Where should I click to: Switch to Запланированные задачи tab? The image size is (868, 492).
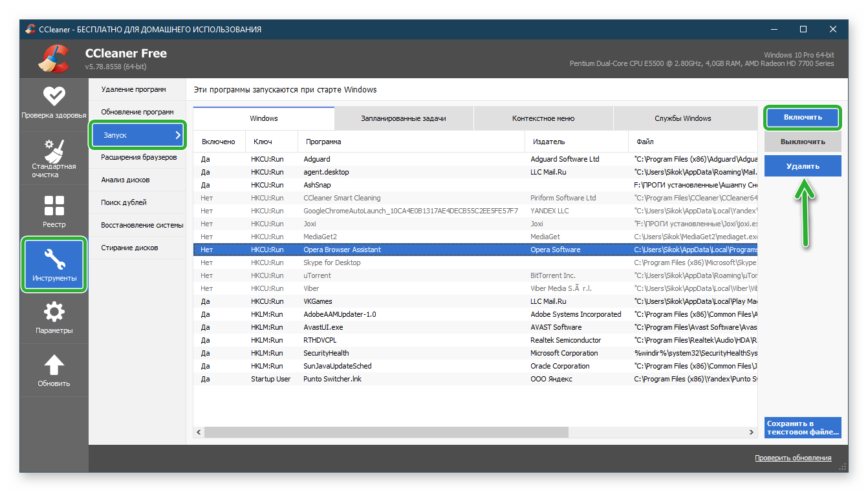[x=404, y=118]
